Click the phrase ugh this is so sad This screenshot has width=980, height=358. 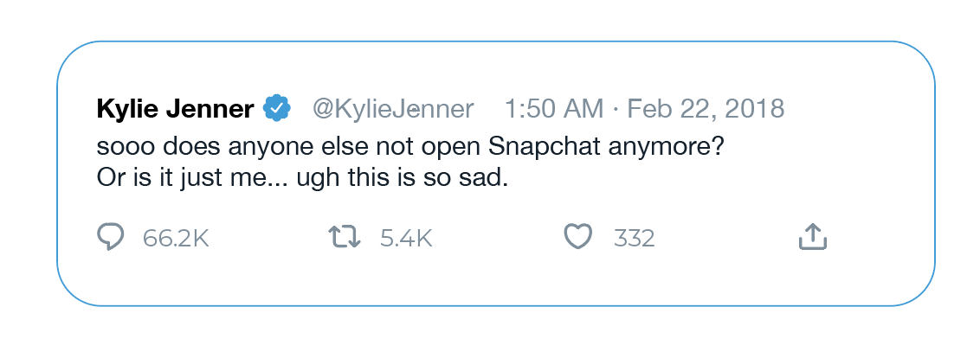tap(399, 179)
